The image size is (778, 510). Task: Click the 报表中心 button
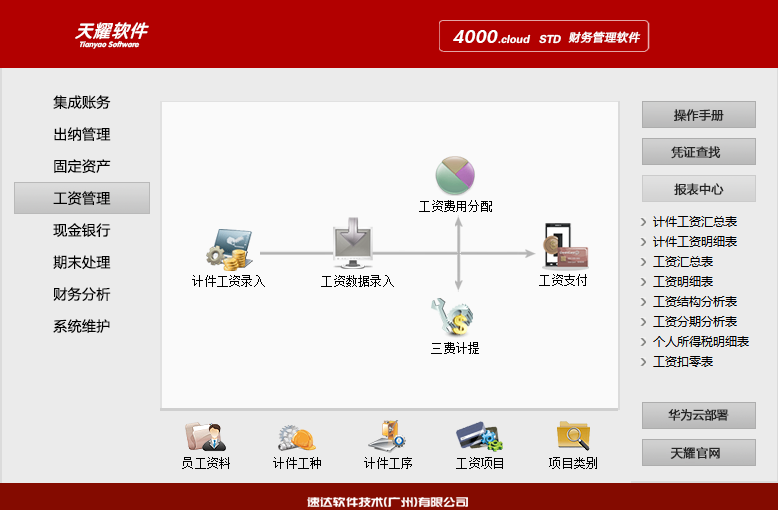pyautogui.click(x=699, y=189)
